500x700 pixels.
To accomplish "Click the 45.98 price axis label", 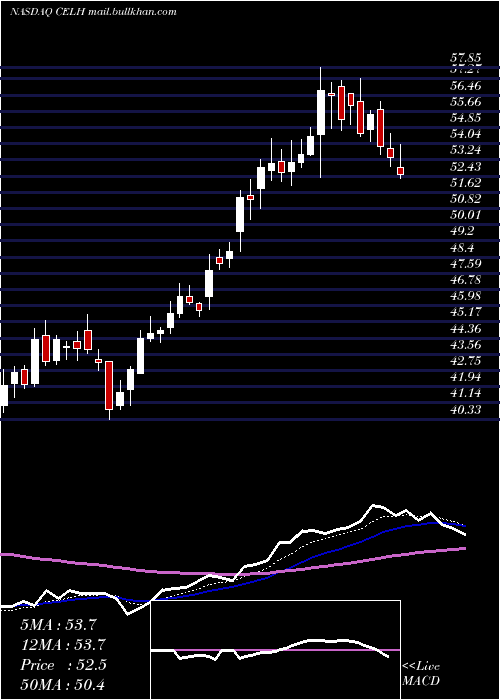I will pyautogui.click(x=465, y=296).
